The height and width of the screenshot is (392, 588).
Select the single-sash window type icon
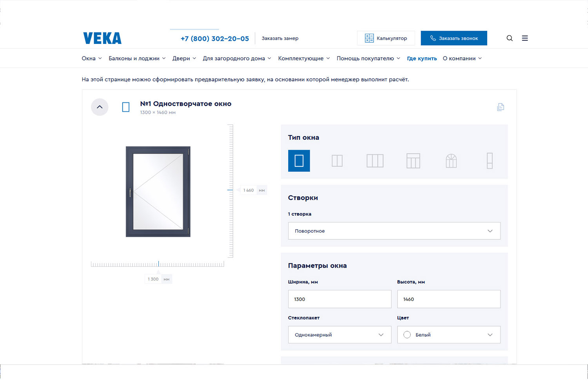pos(299,160)
